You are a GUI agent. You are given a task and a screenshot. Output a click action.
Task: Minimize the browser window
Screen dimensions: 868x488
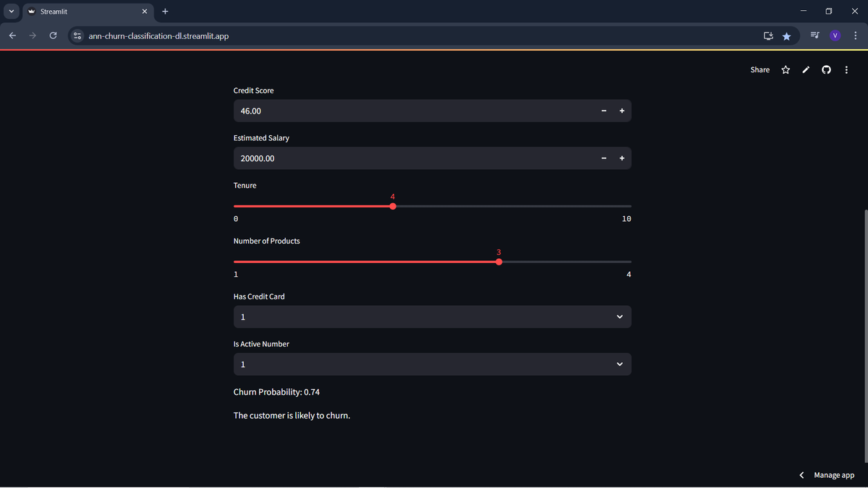(x=804, y=12)
